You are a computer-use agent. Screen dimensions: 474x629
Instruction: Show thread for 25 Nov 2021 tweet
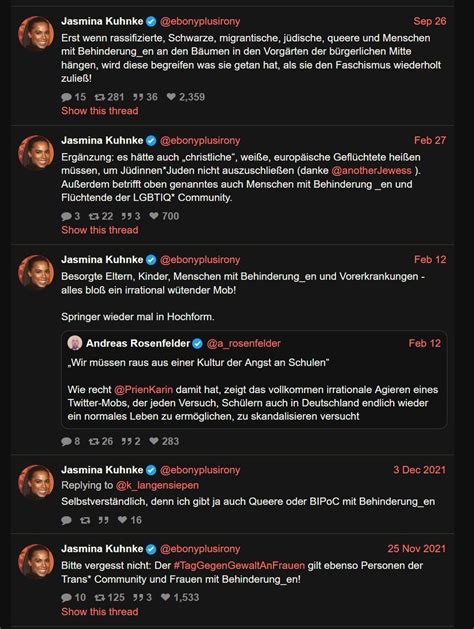(99, 611)
